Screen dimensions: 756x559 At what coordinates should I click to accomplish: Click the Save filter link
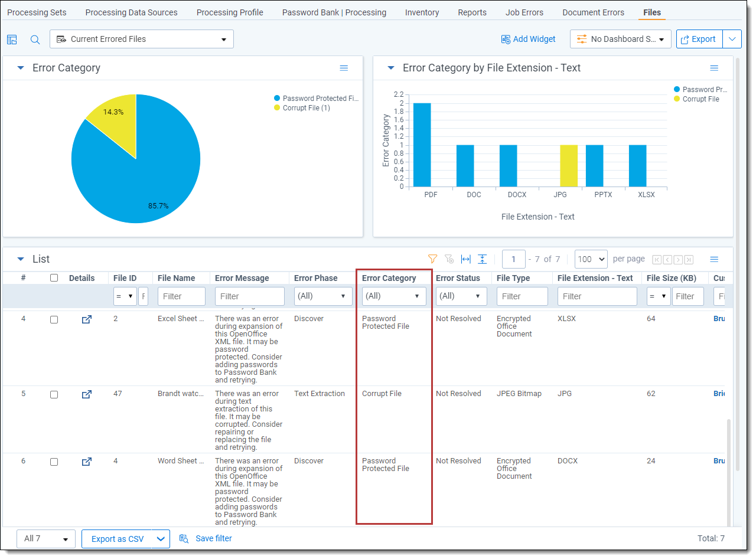(213, 538)
